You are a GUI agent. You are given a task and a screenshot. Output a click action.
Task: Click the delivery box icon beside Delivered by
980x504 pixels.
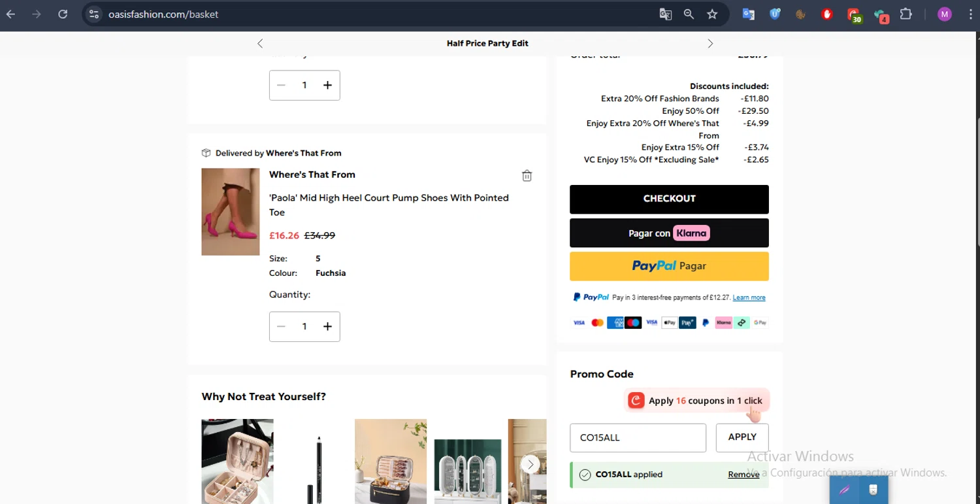point(206,153)
